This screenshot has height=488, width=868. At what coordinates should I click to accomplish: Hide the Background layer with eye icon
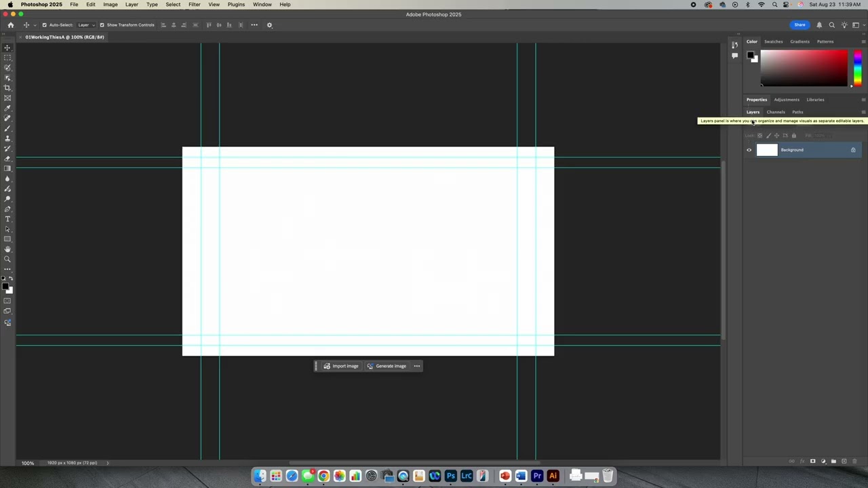[x=749, y=150]
